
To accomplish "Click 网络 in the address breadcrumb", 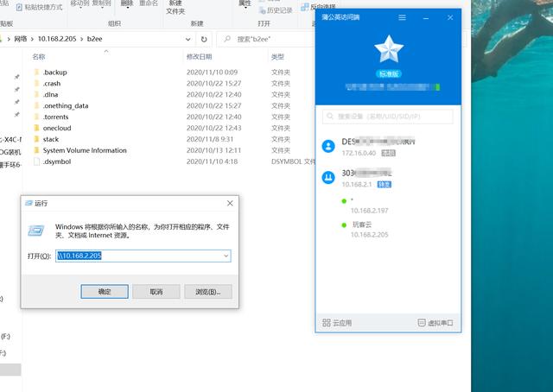I will coord(21,39).
